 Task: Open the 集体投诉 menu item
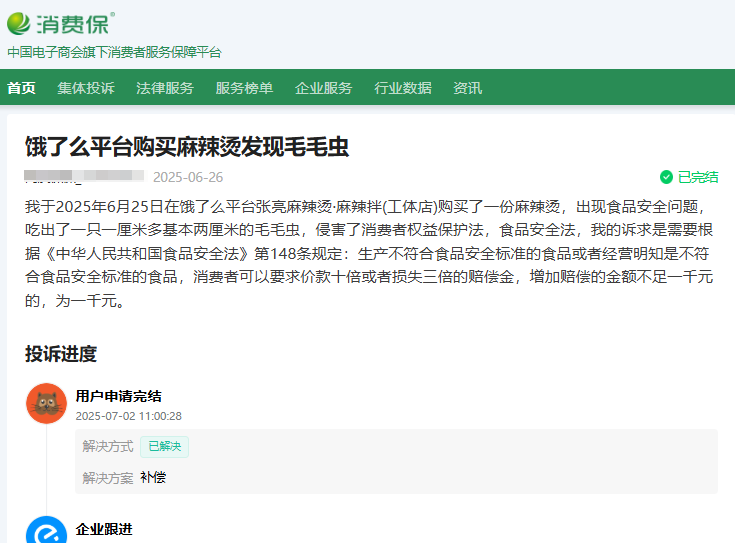point(86,88)
